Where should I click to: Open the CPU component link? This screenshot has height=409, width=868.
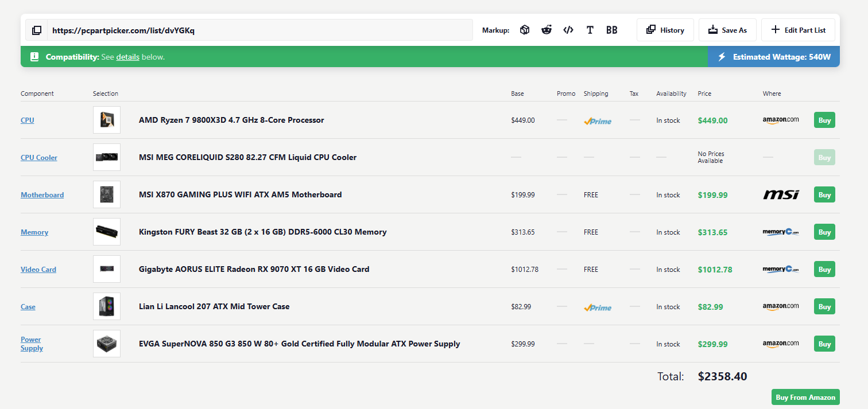[28, 120]
